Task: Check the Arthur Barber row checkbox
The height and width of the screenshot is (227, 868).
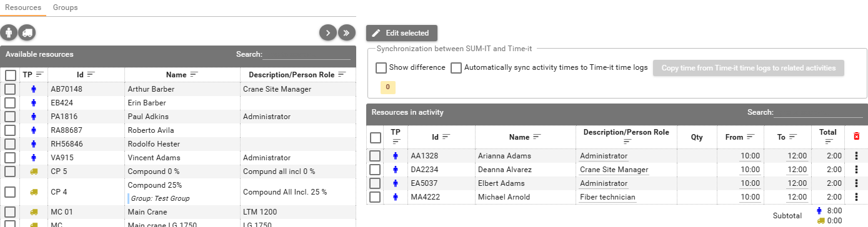Action: click(10, 89)
